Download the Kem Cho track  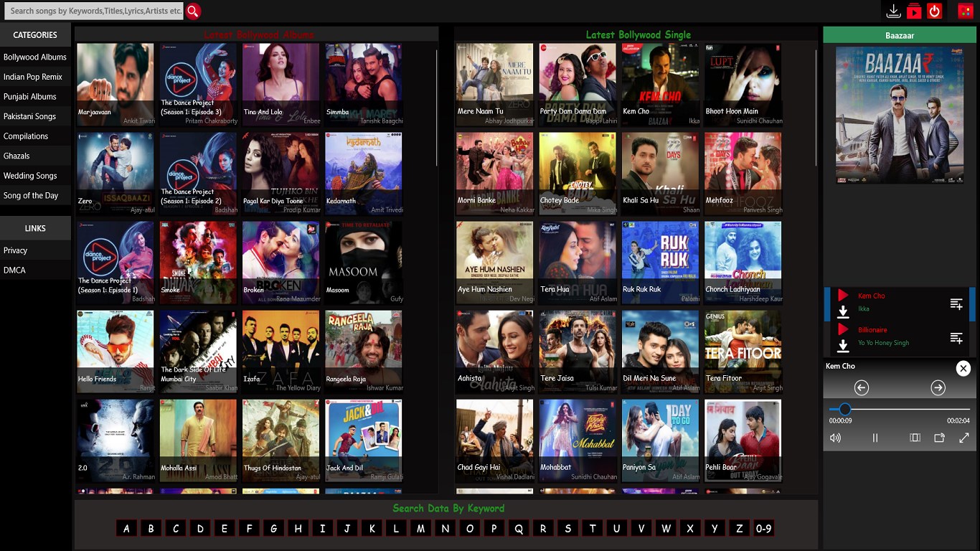843,311
